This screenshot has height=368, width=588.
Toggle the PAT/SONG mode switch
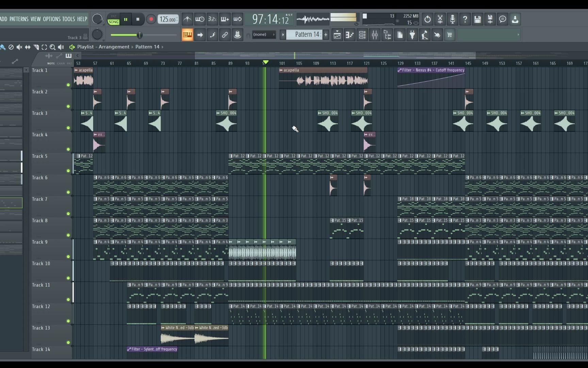click(113, 19)
